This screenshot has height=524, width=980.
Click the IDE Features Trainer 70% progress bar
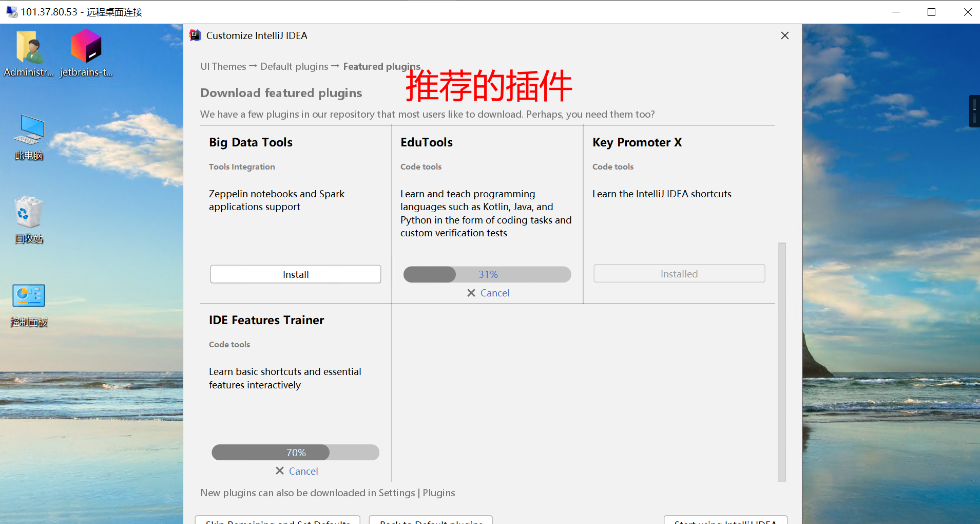pos(295,453)
